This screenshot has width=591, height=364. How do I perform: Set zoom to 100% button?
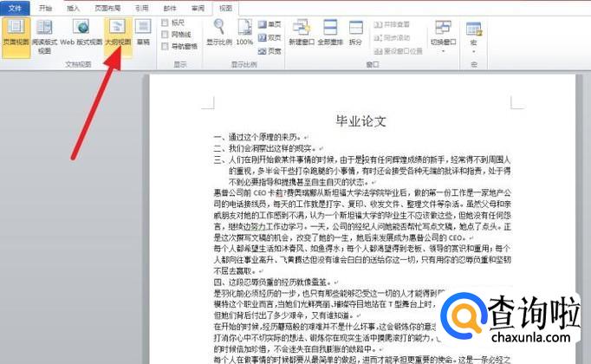click(244, 33)
